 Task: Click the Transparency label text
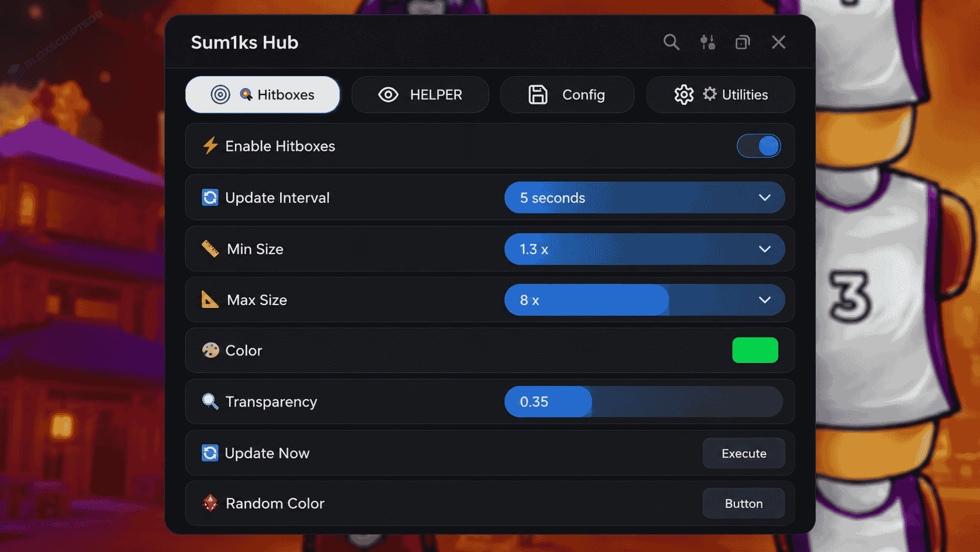tap(271, 402)
